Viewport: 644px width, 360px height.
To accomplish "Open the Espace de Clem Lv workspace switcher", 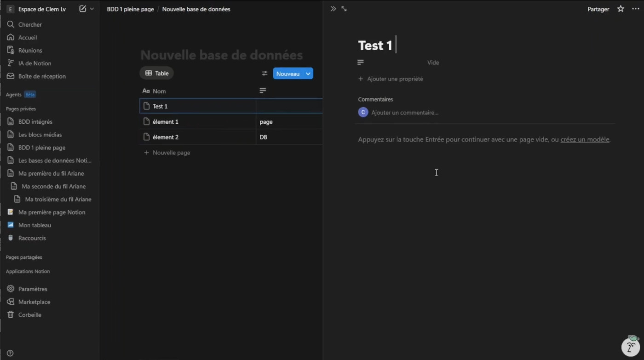I will click(41, 9).
